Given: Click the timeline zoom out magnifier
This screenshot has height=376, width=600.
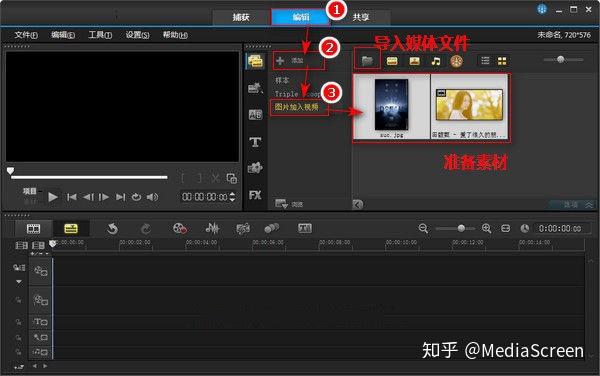Looking at the screenshot, I should click(x=423, y=228).
